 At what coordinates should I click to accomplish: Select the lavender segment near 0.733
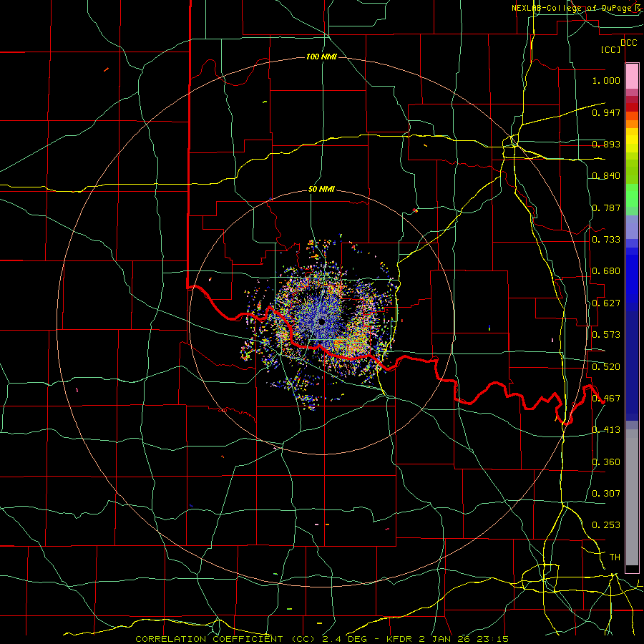point(632,227)
